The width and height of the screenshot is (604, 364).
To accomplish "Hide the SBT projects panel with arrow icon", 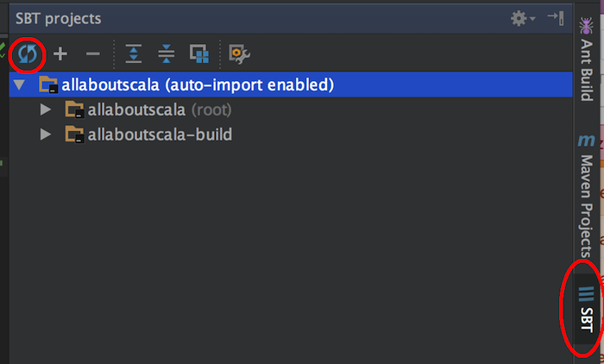I will pyautogui.click(x=556, y=18).
